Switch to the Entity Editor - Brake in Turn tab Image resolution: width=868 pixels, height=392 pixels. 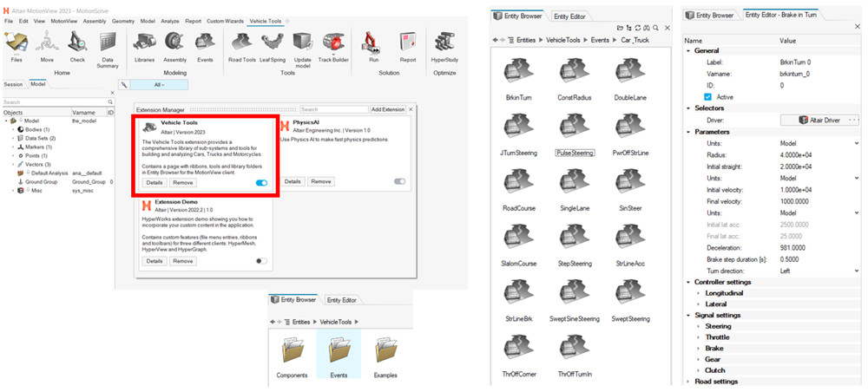[x=780, y=16]
